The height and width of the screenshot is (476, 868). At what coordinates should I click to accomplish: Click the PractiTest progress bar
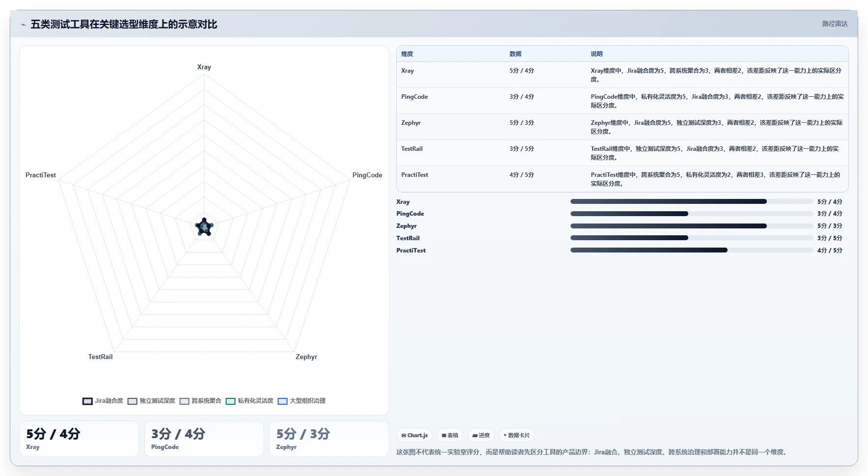[692, 250]
